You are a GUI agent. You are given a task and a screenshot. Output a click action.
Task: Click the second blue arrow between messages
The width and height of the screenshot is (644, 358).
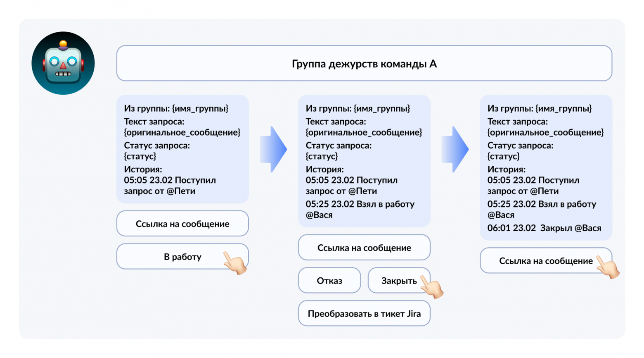point(455,149)
